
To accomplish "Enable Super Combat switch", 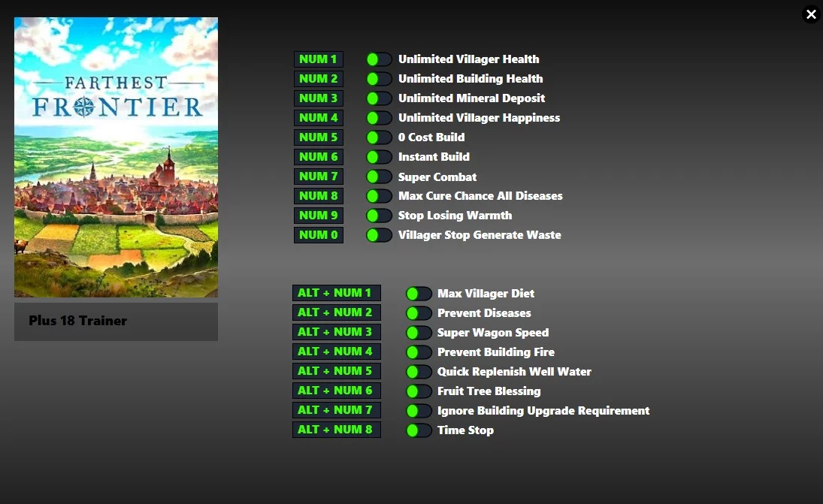I will pos(379,177).
